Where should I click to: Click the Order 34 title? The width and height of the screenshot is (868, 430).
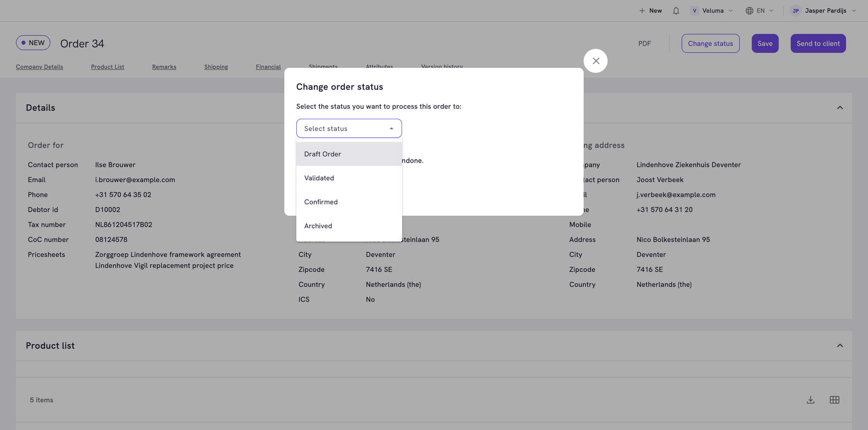tap(82, 43)
